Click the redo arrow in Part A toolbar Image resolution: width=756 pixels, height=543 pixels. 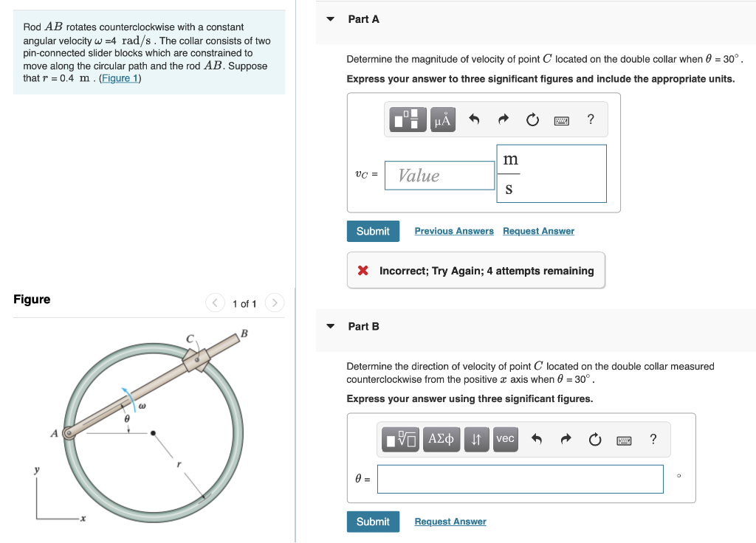[503, 119]
